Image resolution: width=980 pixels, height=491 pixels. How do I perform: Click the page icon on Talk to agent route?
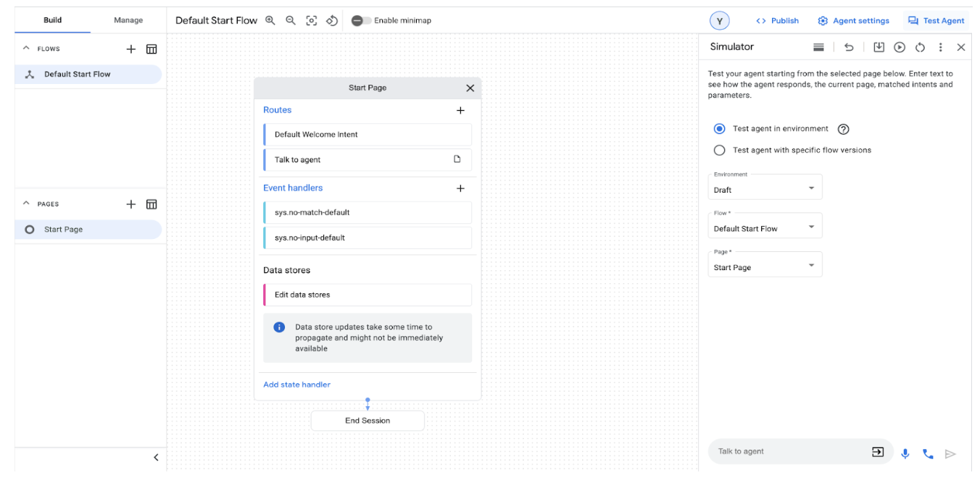(x=457, y=159)
